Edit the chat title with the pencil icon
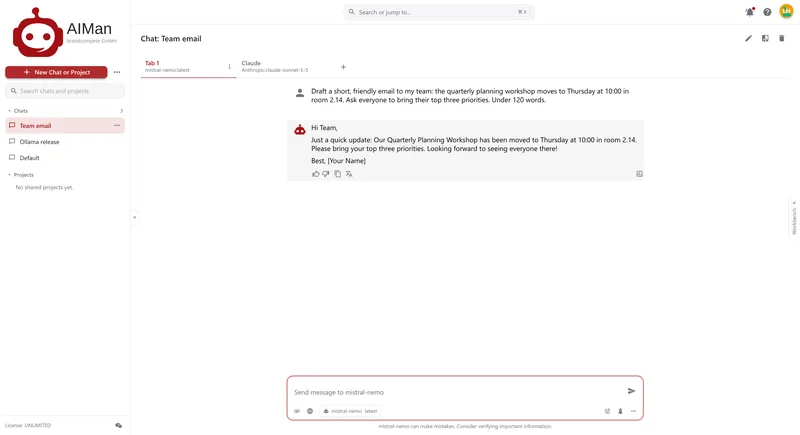This screenshot has height=435, width=800. [748, 38]
